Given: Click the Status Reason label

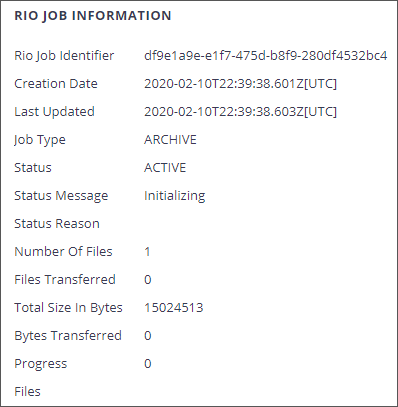Looking at the screenshot, I should tap(57, 224).
